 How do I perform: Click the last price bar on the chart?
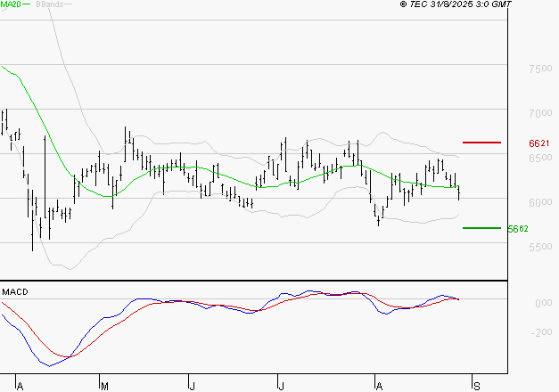[x=459, y=192]
